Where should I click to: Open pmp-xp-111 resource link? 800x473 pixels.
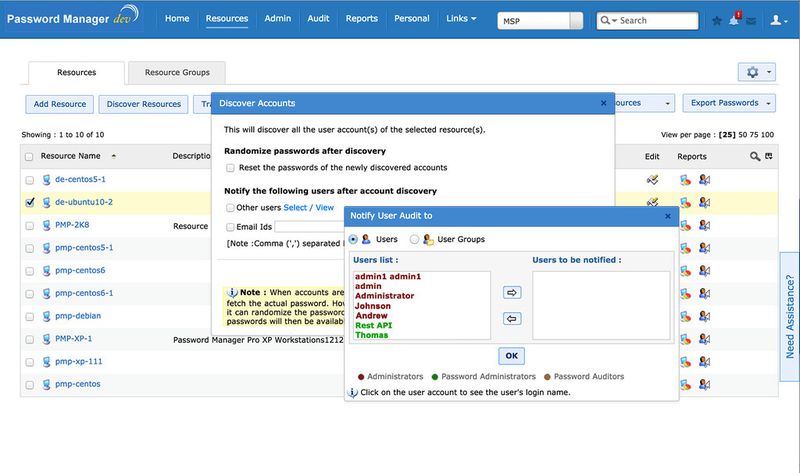[79, 361]
